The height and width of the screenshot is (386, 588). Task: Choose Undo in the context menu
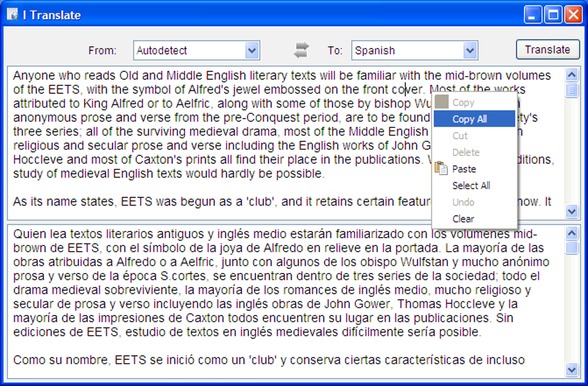pos(474,202)
